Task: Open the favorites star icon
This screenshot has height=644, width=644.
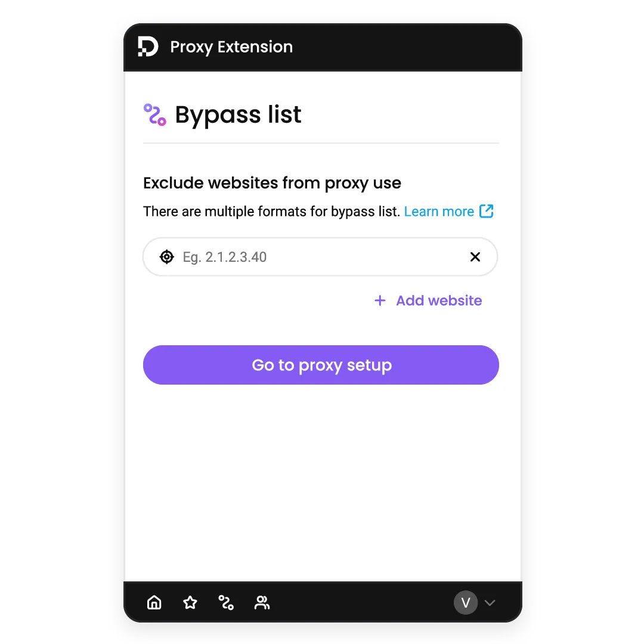Action: click(x=190, y=602)
